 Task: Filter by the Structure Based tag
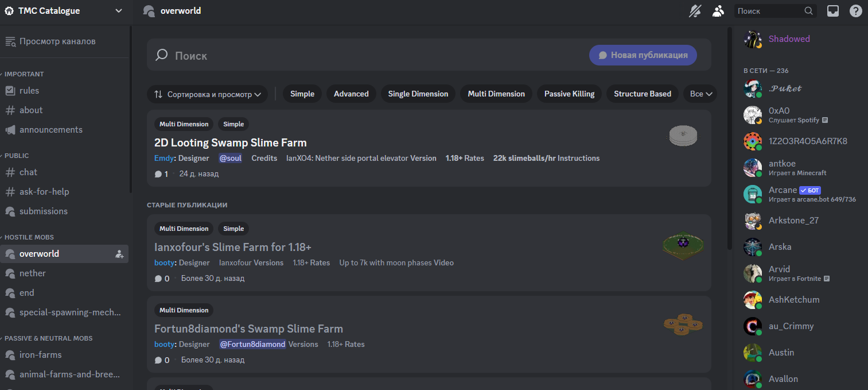point(643,94)
